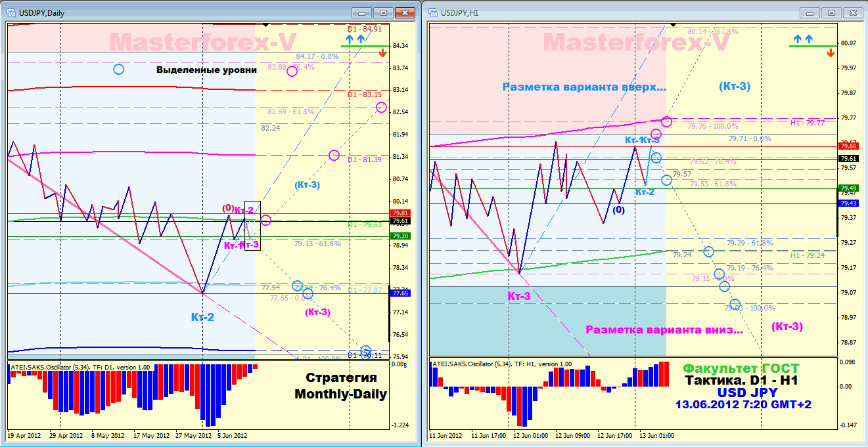Image resolution: width=868 pixels, height=447 pixels.
Task: Select the magenta (0) label in Daily chart
Action: pos(228,208)
